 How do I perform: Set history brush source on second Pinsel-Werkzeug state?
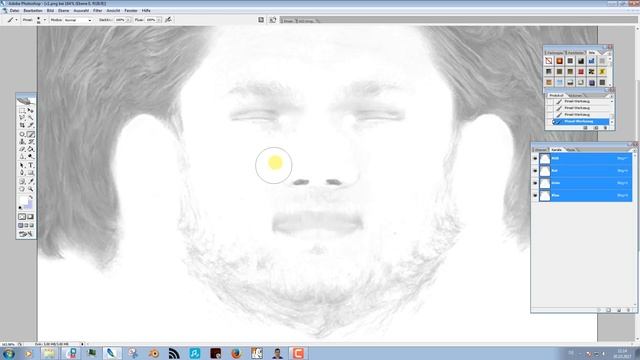tap(549, 108)
